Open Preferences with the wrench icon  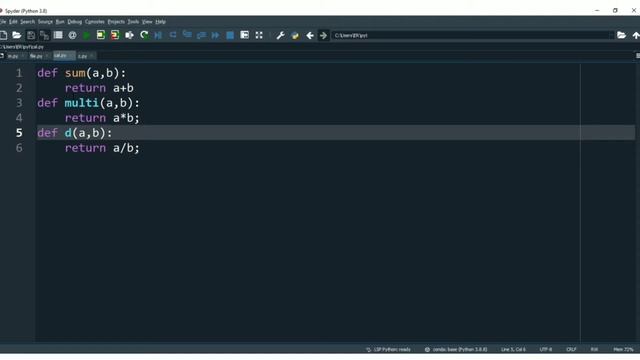click(x=280, y=36)
